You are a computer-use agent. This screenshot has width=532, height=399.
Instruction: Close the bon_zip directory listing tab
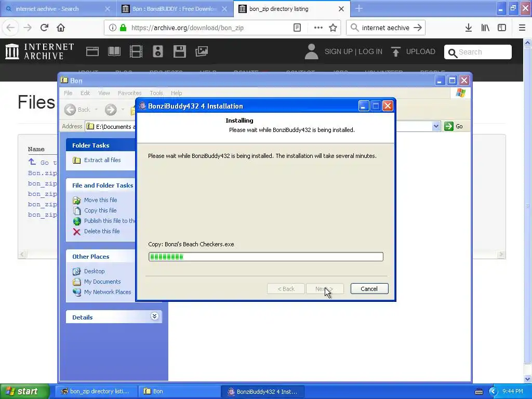pos(341,9)
